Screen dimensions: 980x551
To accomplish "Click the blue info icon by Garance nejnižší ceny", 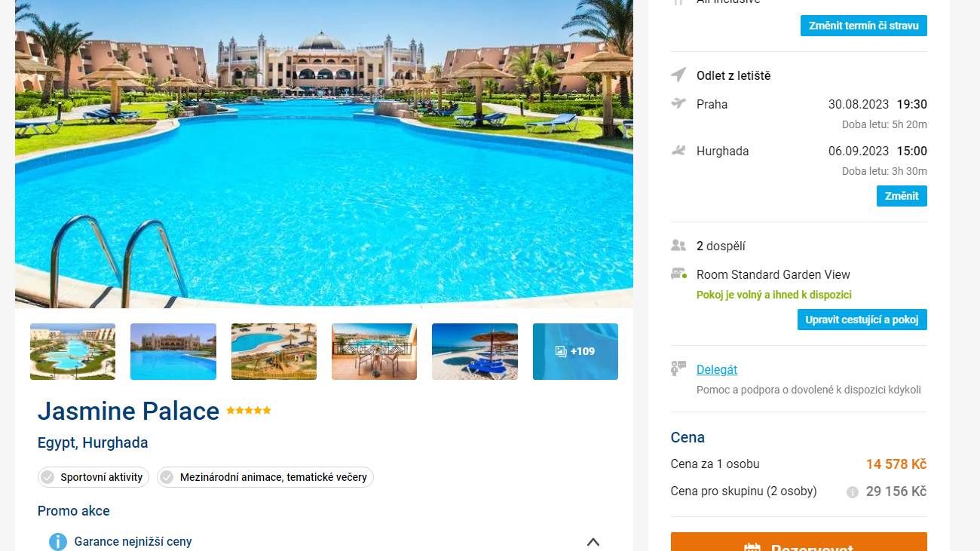I will [x=58, y=542].
